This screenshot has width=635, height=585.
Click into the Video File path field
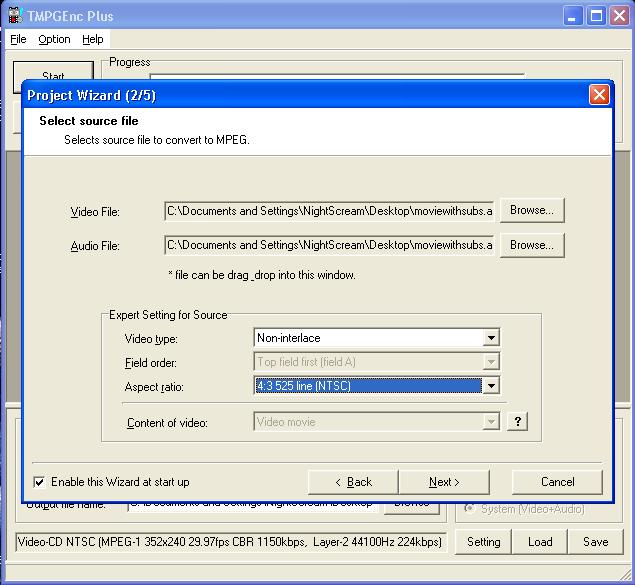coord(329,211)
